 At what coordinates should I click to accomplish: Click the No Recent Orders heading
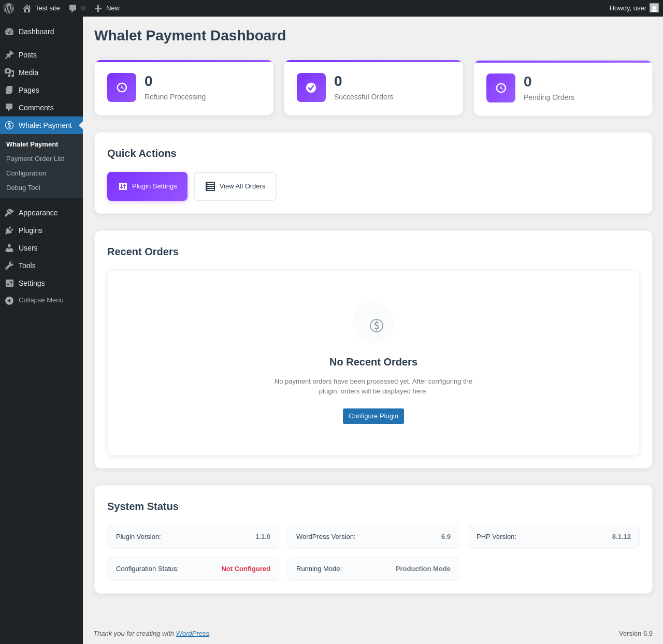coord(373,362)
